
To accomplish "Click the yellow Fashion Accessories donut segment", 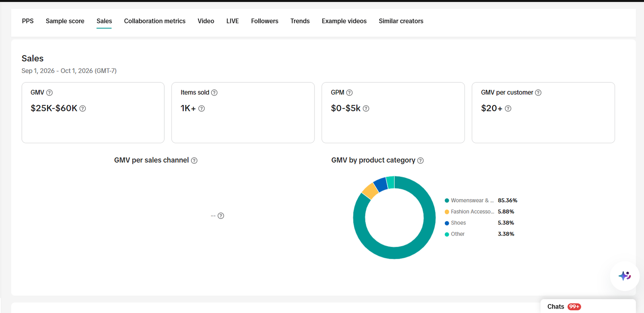I will pyautogui.click(x=370, y=191).
